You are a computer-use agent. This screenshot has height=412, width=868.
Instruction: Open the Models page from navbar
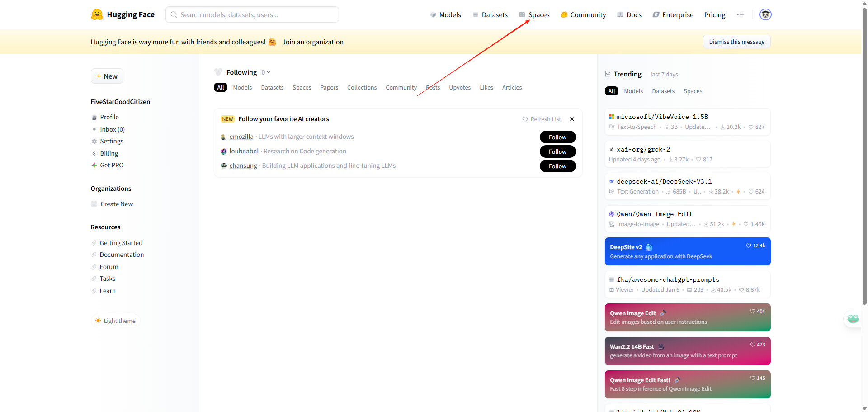click(x=445, y=14)
